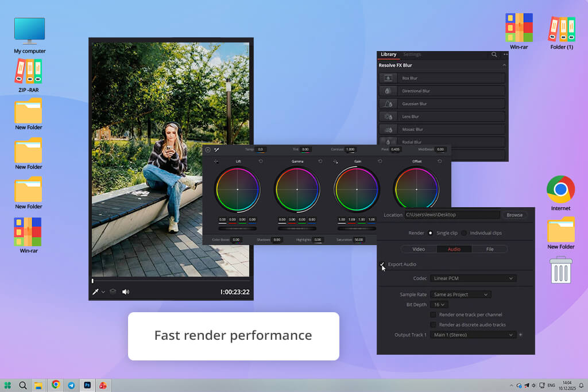588x392 pixels.
Task: Click the Windows Start button
Action: [x=7, y=385]
